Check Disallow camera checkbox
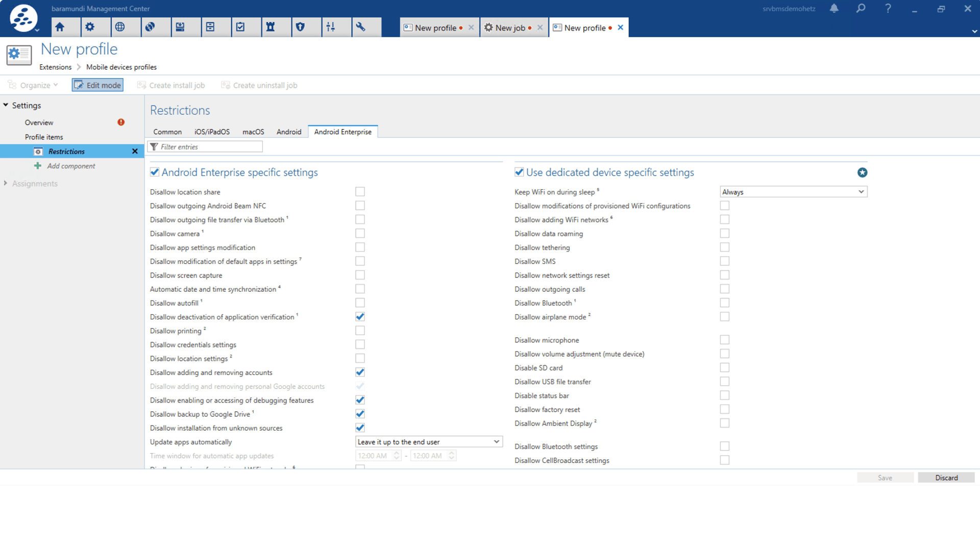Image resolution: width=980 pixels, height=551 pixels. coord(360,233)
